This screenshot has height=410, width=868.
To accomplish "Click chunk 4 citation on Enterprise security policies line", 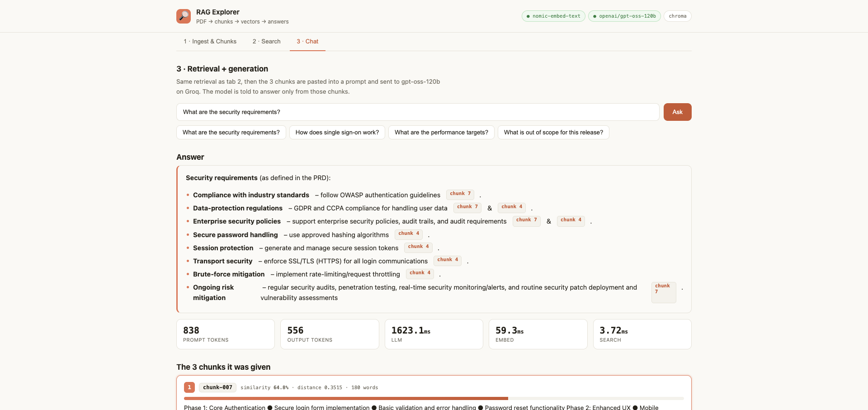I will pyautogui.click(x=571, y=220).
